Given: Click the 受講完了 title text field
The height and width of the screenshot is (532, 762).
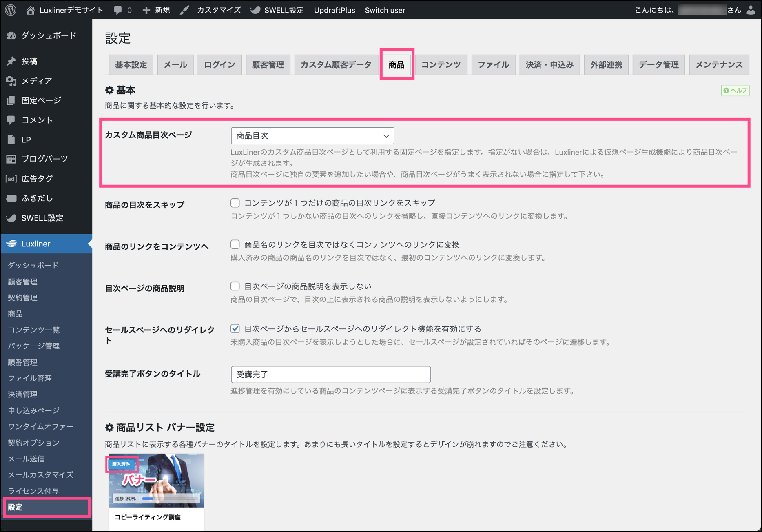Looking at the screenshot, I should [330, 374].
